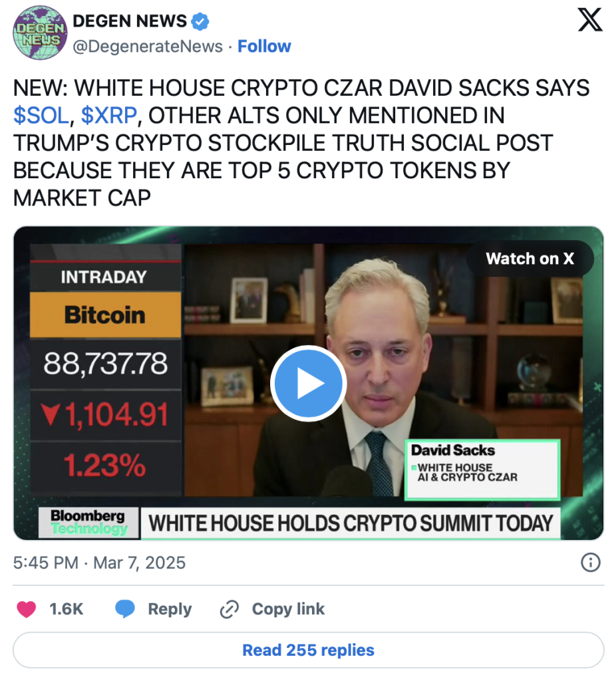The width and height of the screenshot is (616, 681).
Task: Click the DEGEN NEWS display name
Action: (130, 21)
